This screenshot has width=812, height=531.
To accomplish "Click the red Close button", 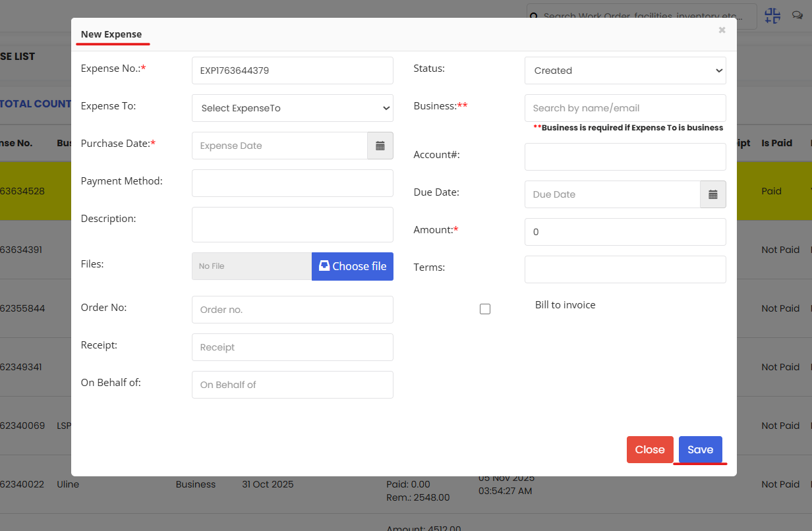I will click(x=650, y=449).
